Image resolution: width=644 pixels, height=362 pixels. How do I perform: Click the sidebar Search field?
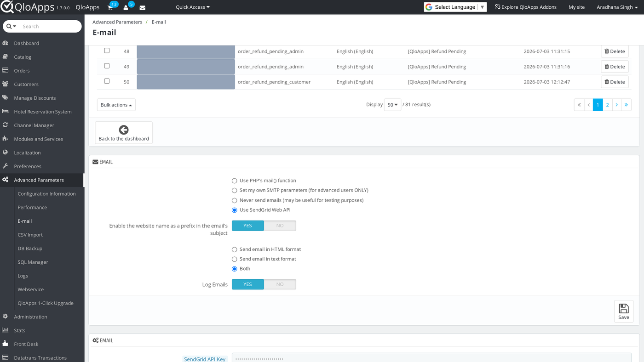(50, 26)
